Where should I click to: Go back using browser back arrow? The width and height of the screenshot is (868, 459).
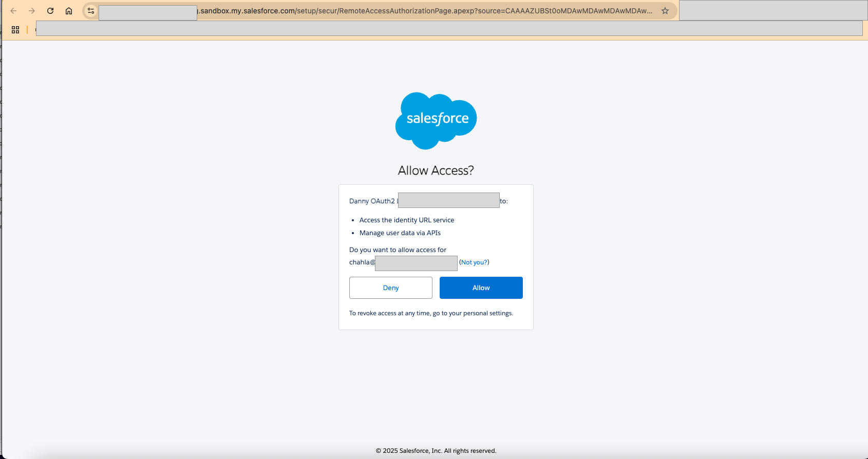pos(14,11)
